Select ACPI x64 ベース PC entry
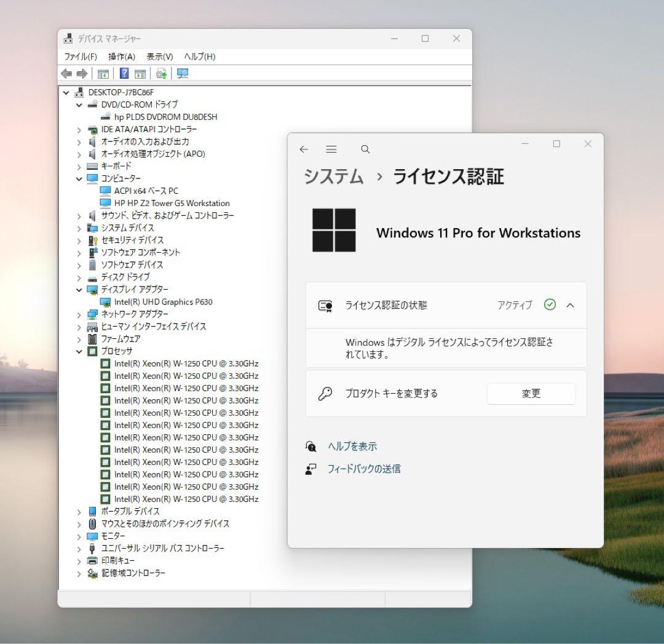 (146, 191)
